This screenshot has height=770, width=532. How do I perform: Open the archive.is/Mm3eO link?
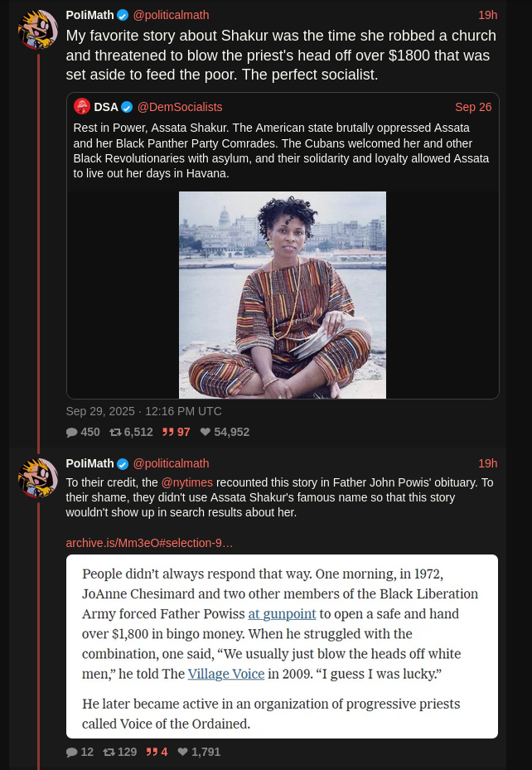coord(149,543)
